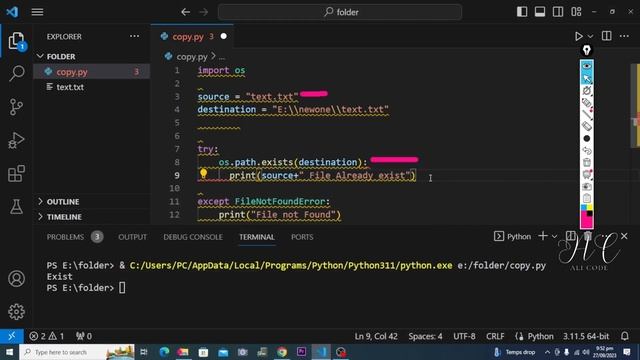Image resolution: width=640 pixels, height=360 pixels.
Task: Go forward with the right arrow
Action: (203, 12)
